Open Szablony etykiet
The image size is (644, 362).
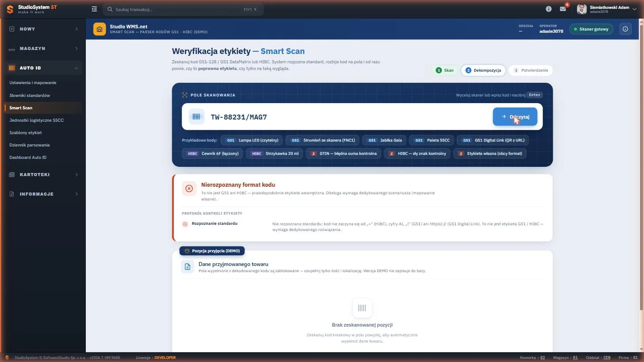pyautogui.click(x=42, y=132)
